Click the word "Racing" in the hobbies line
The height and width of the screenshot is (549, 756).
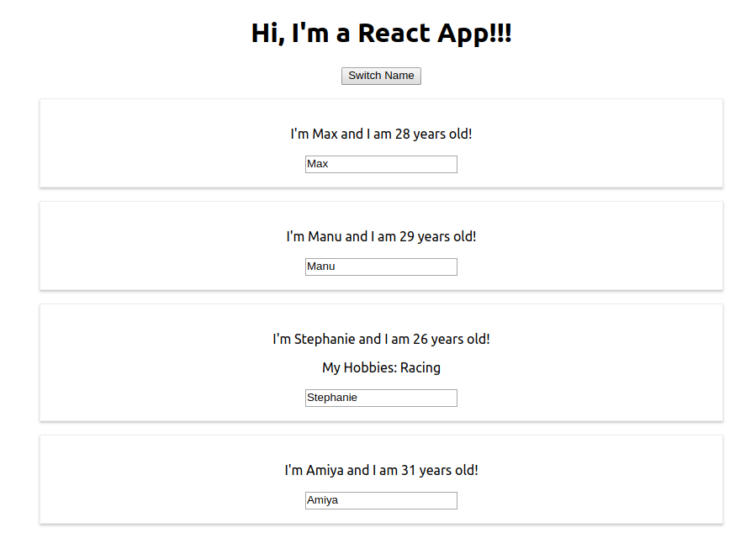pos(420,367)
